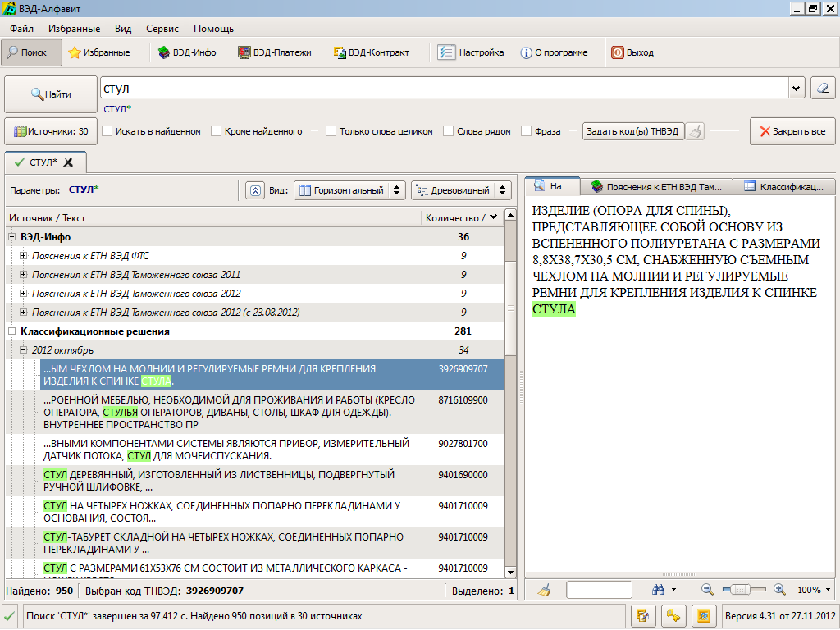840x630 pixels.
Task: Click the Источник / Текст column header
Action: [x=214, y=217]
